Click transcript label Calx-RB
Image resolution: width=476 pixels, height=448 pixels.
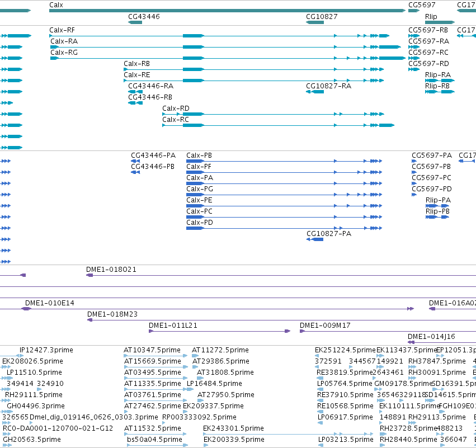click(136, 64)
